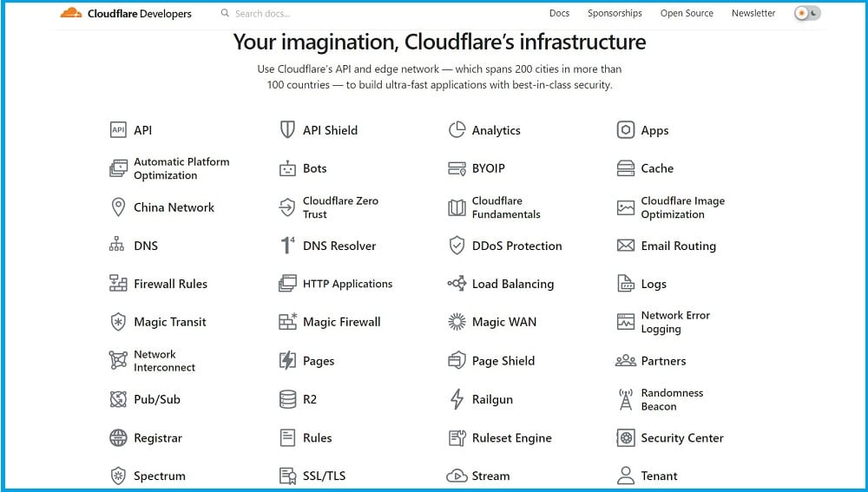Open the Ruleset Engine text link
Viewport: 868px width, 492px height.
pyautogui.click(x=512, y=437)
